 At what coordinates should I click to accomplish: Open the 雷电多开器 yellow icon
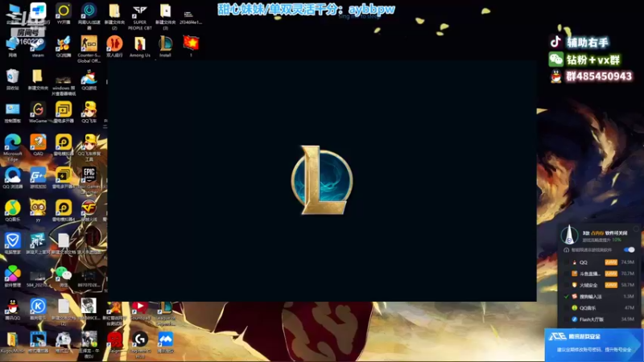pos(64,112)
